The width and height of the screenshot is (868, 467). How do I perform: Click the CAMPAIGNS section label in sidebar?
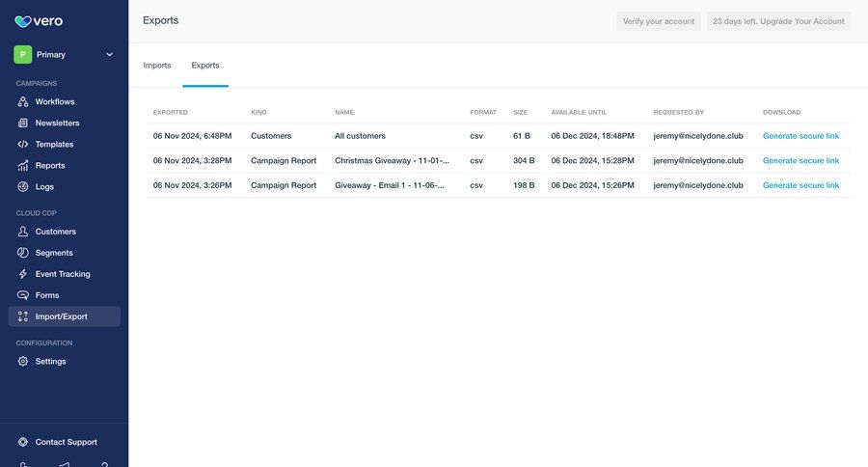[x=37, y=83]
